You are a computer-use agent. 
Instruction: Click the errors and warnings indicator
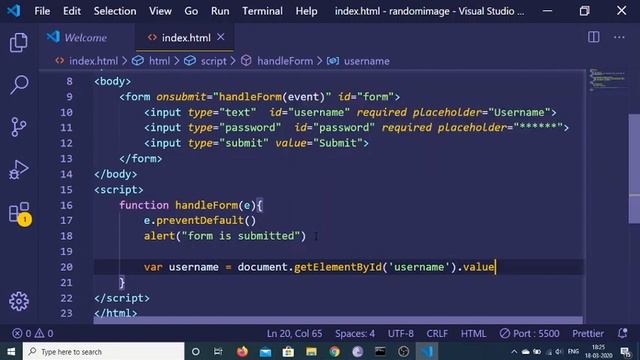point(33,333)
